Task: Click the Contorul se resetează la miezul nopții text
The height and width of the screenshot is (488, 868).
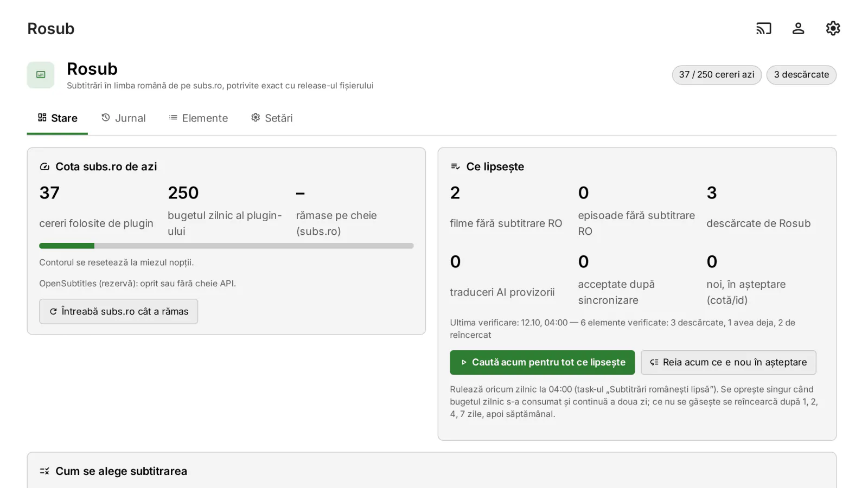Action: click(117, 262)
